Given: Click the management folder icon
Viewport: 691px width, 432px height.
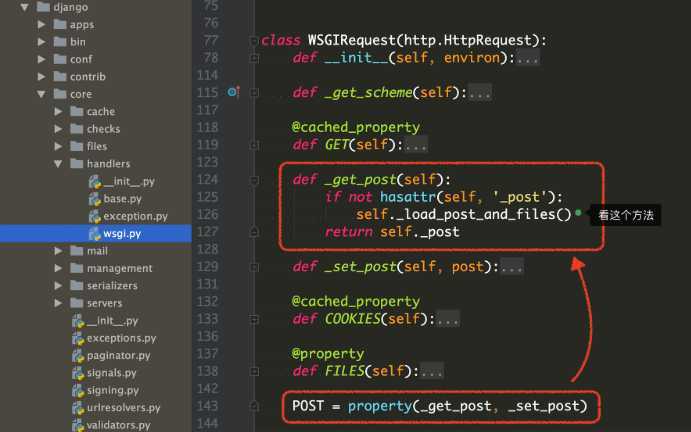Looking at the screenshot, I should (77, 268).
